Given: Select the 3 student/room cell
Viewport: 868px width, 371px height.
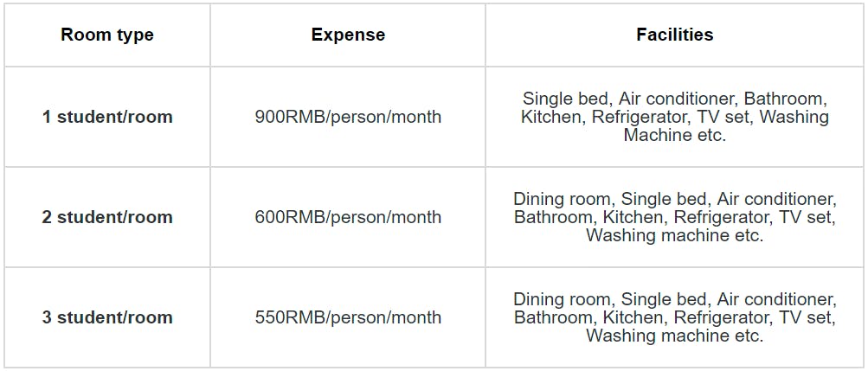Looking at the screenshot, I should [x=107, y=317].
